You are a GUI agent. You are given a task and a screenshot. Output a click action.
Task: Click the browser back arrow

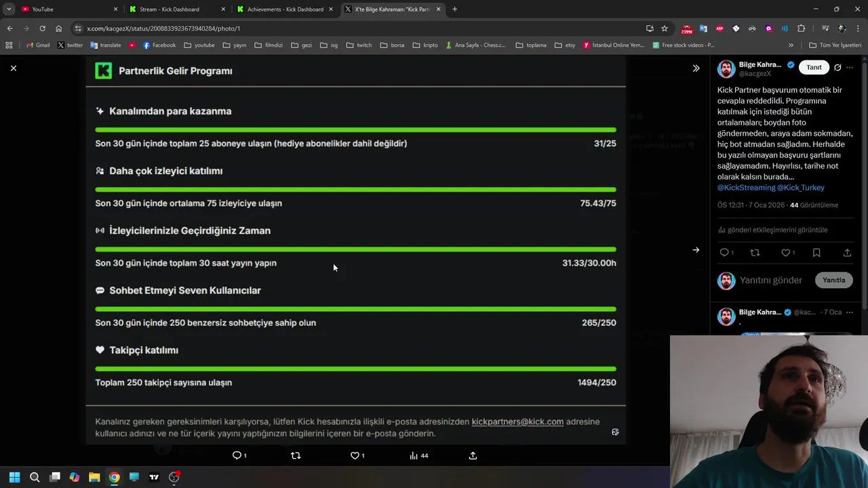[x=9, y=28]
